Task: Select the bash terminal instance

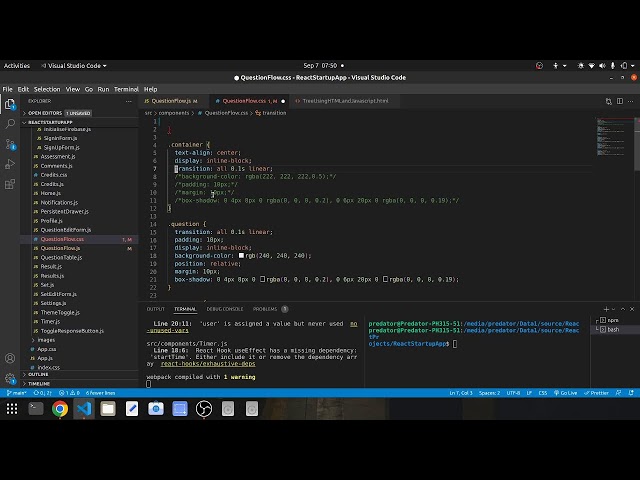Action: tap(613, 329)
